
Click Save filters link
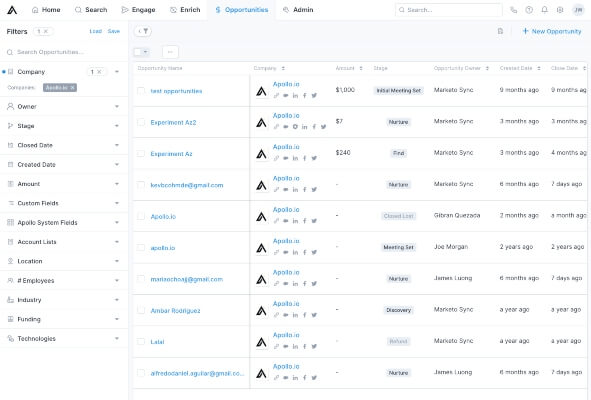[113, 31]
